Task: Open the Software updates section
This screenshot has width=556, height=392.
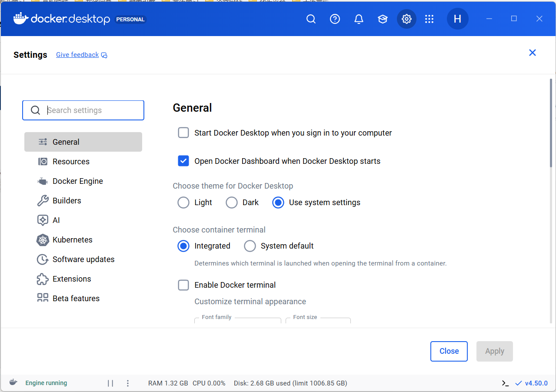Action: pyautogui.click(x=83, y=259)
